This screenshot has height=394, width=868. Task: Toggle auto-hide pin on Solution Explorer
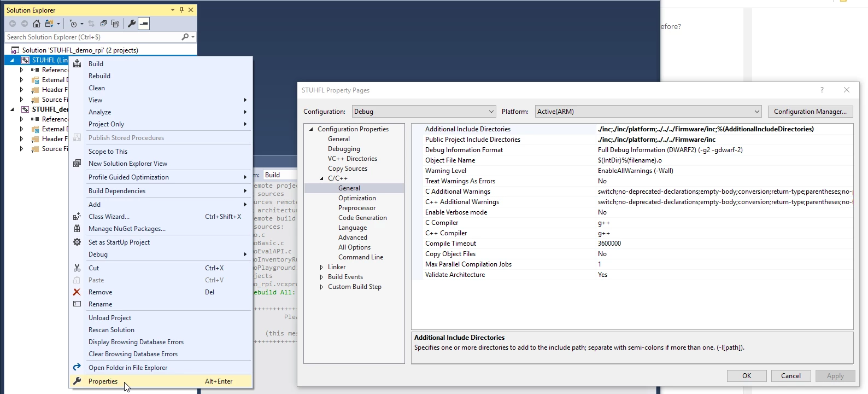182,10
